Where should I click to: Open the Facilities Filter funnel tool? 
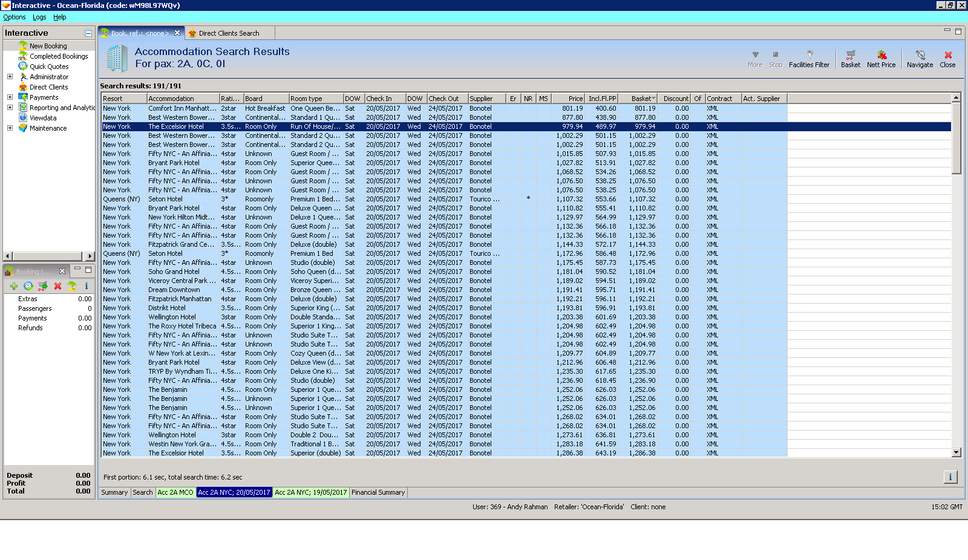coord(809,59)
